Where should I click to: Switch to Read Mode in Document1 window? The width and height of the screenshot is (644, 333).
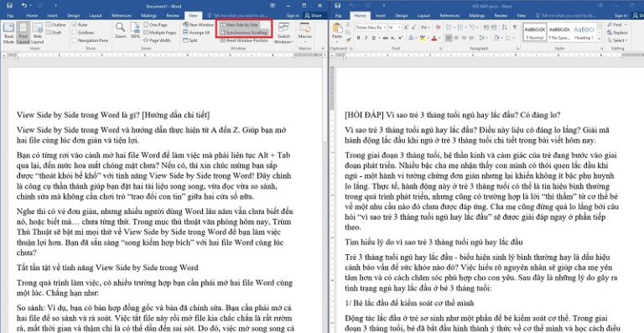(8, 34)
